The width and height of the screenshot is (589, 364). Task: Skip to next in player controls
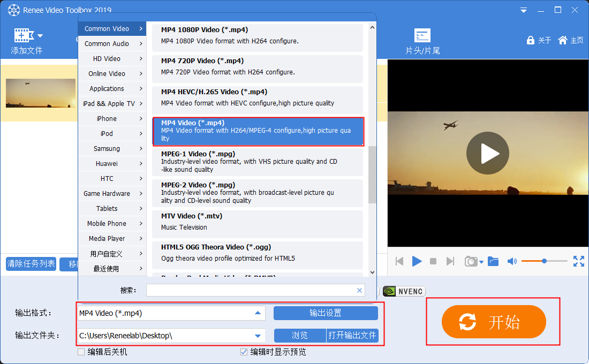pos(450,261)
